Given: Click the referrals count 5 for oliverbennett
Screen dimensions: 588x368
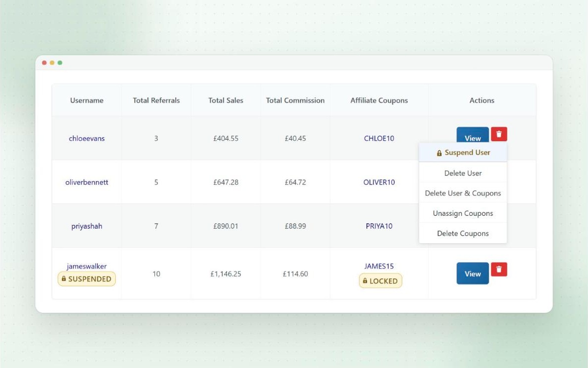Looking at the screenshot, I should 156,182.
